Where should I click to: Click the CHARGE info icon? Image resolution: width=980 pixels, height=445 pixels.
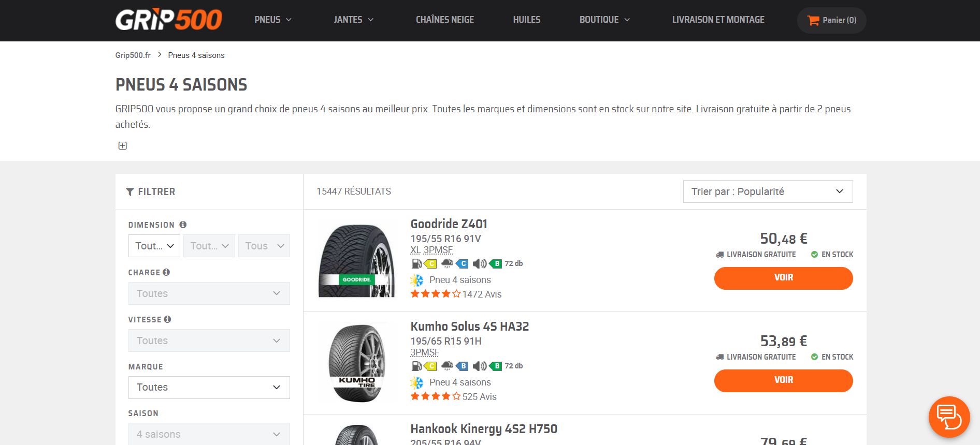[166, 272]
